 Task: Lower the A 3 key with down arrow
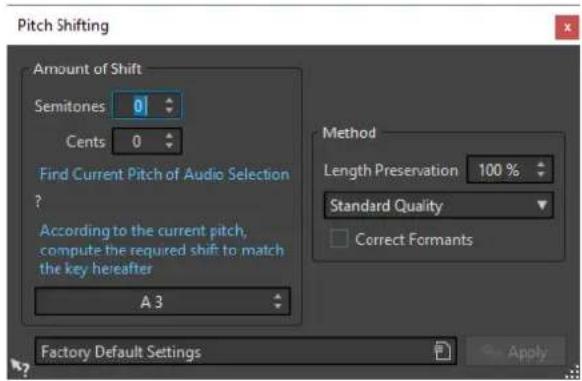(278, 307)
